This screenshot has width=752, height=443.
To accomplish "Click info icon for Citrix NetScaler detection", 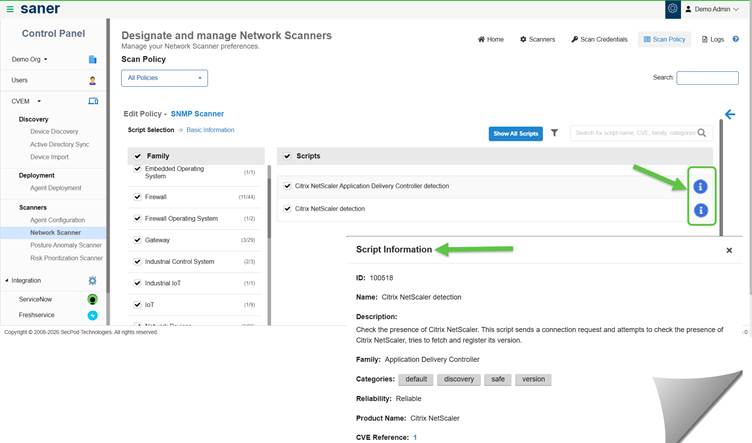I will pyautogui.click(x=701, y=210).
